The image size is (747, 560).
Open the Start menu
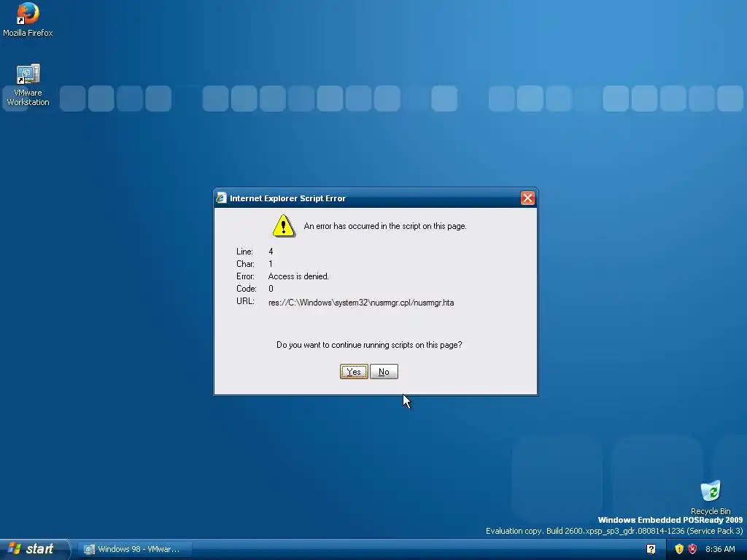(34, 549)
